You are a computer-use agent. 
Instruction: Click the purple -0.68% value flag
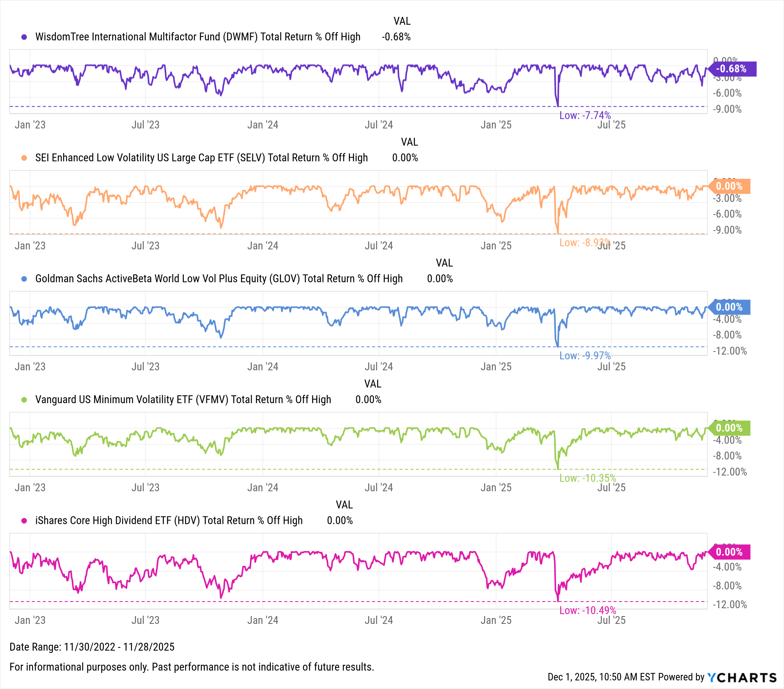731,69
